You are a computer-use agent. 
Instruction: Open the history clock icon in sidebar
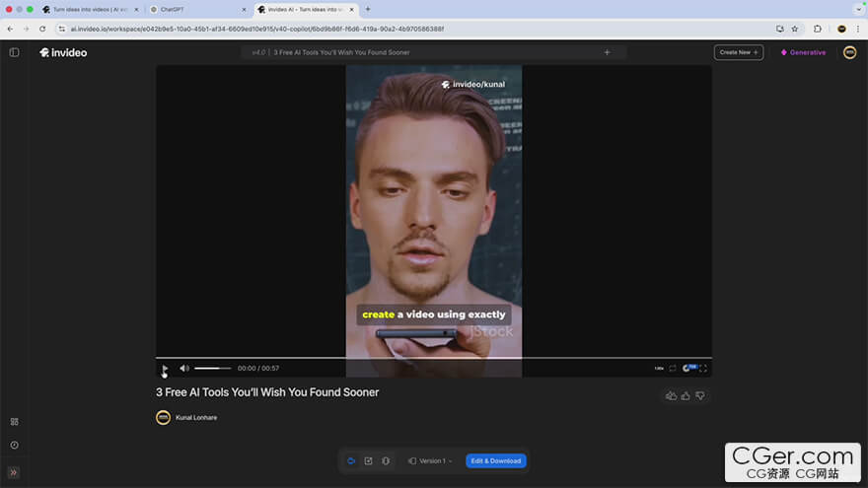click(x=14, y=445)
